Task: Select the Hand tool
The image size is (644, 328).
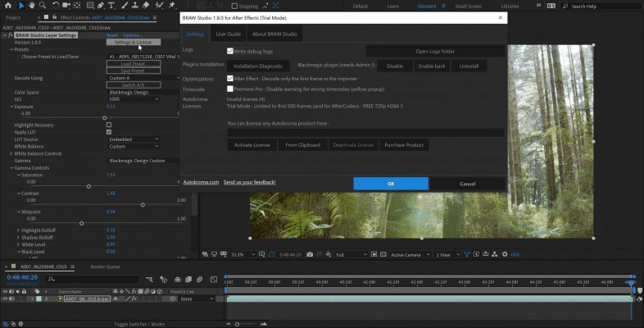Action: click(x=33, y=6)
